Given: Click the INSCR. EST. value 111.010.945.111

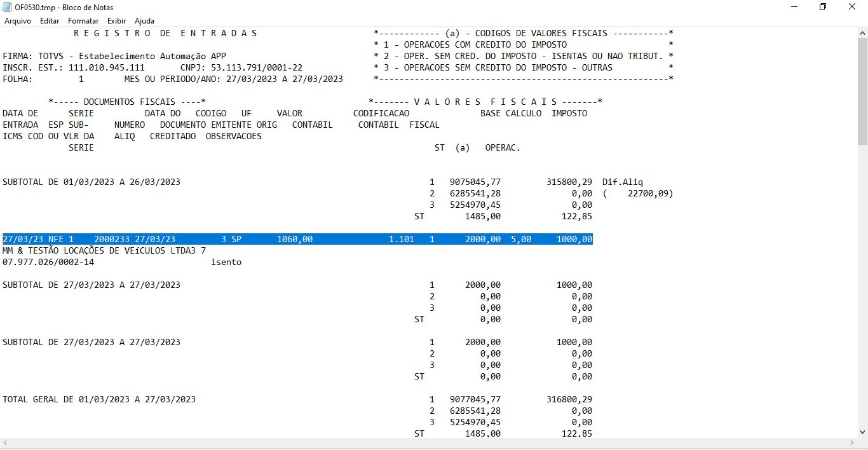Looking at the screenshot, I should [107, 67].
